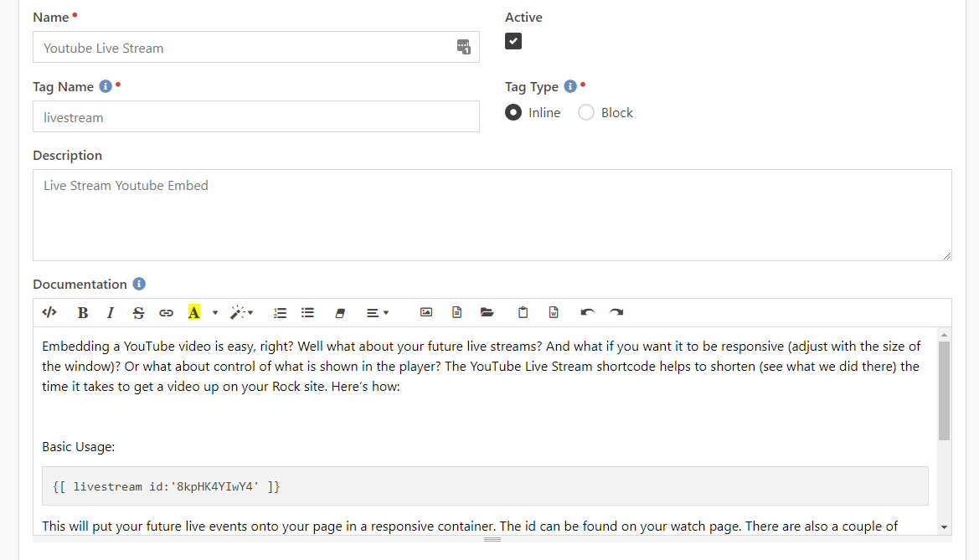The image size is (979, 560).
Task: Undo last edit in Documentation
Action: pos(587,312)
